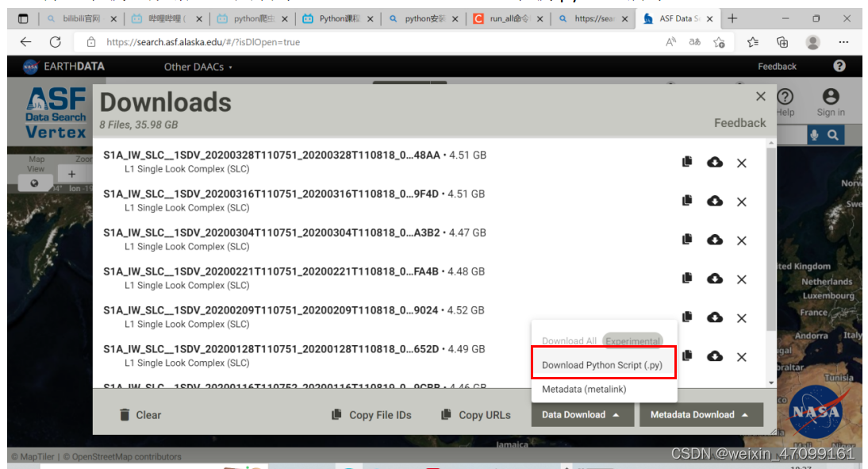This screenshot has height=469, width=868.
Task: Switch to the Python课程 browser tab
Action: tap(339, 19)
